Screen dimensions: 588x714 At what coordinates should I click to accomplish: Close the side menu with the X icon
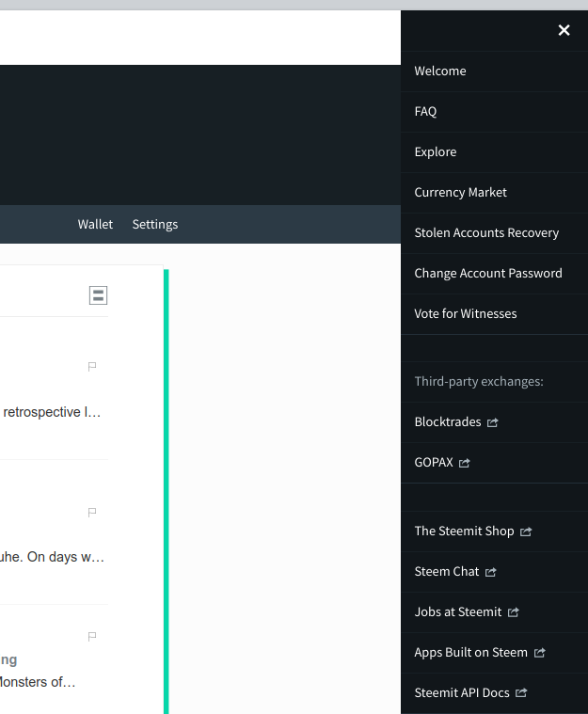(x=564, y=30)
